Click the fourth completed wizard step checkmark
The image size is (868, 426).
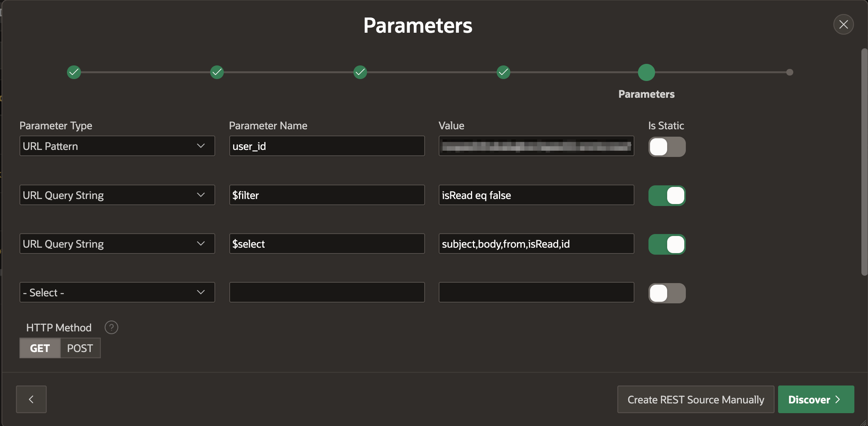pos(503,72)
